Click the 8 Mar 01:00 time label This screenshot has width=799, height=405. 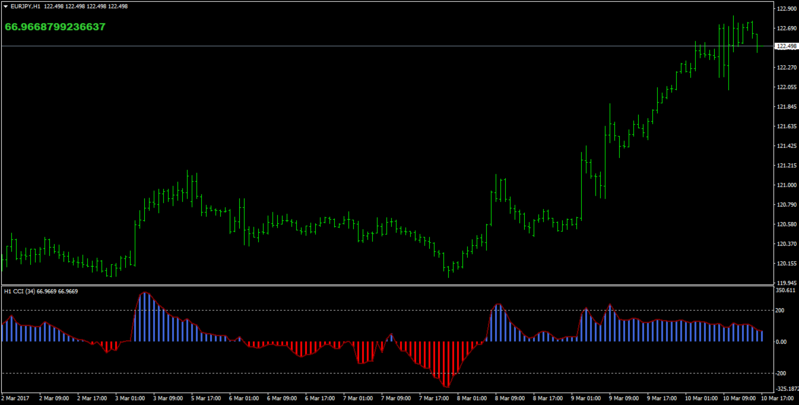tap(472, 398)
